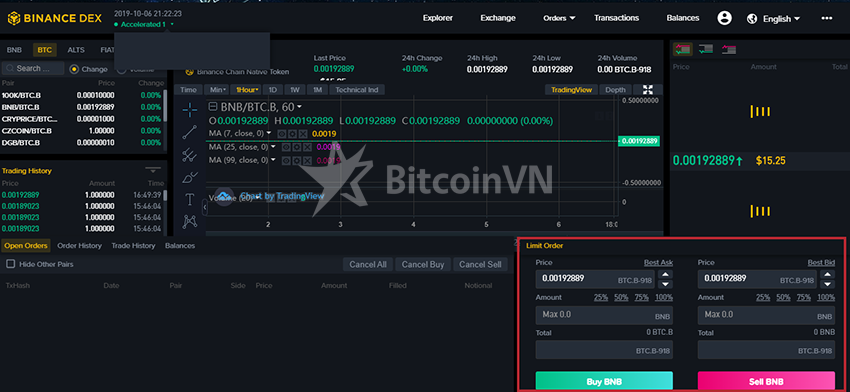The image size is (850, 392).
Task: Increase buy price with up stepper
Action: (665, 274)
